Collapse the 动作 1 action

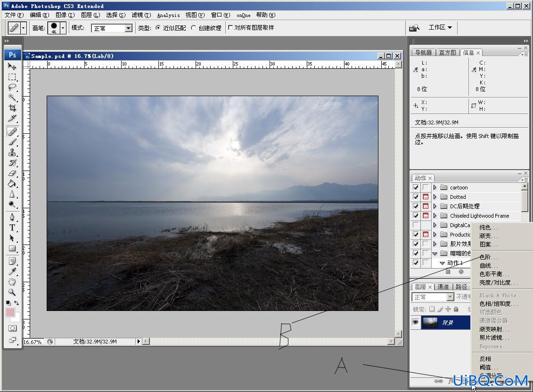point(442,263)
